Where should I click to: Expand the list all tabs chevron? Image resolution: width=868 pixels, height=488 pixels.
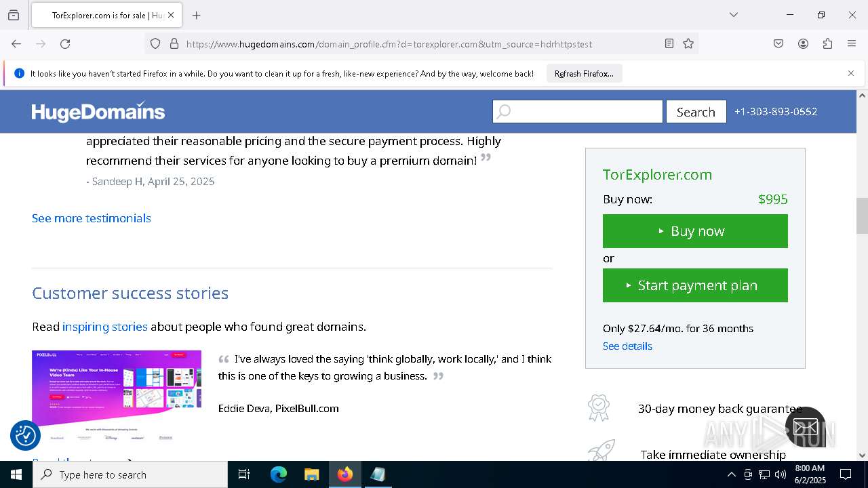(733, 15)
